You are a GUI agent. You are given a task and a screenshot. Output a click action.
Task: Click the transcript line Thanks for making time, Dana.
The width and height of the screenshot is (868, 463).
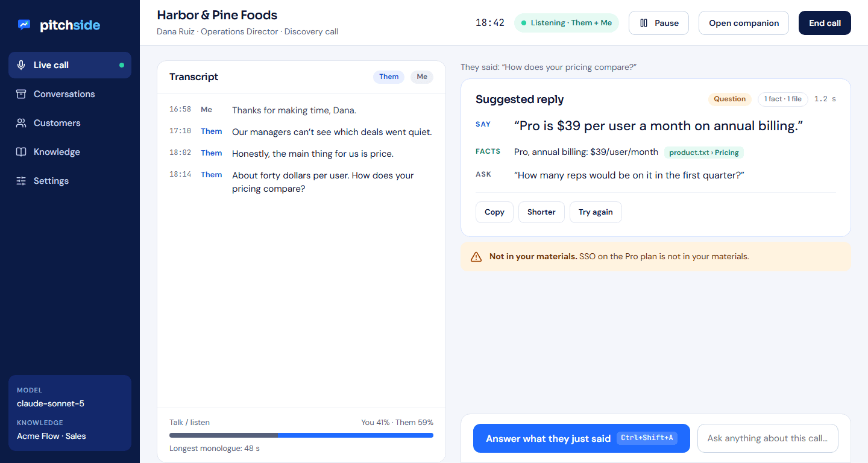click(294, 110)
